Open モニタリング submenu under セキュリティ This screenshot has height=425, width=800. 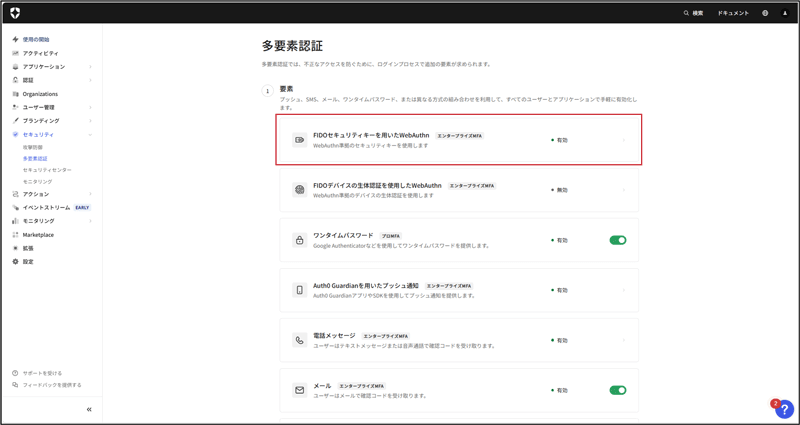37,182
